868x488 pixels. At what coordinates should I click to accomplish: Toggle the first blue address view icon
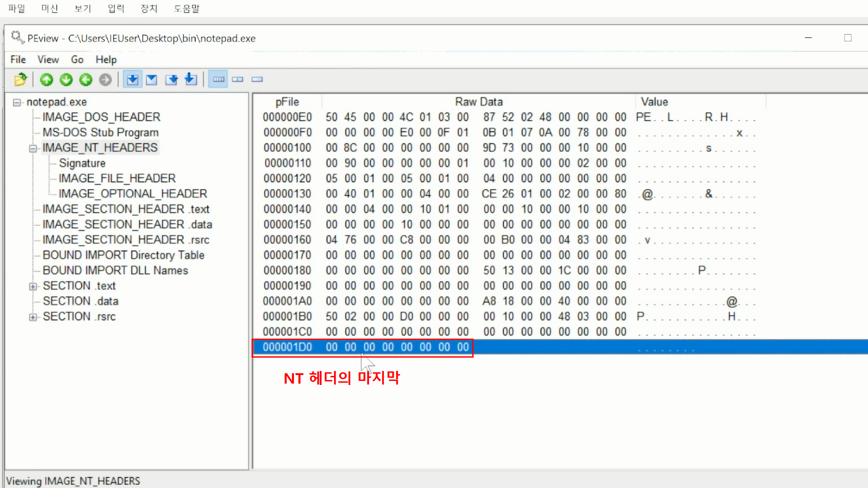tap(132, 80)
